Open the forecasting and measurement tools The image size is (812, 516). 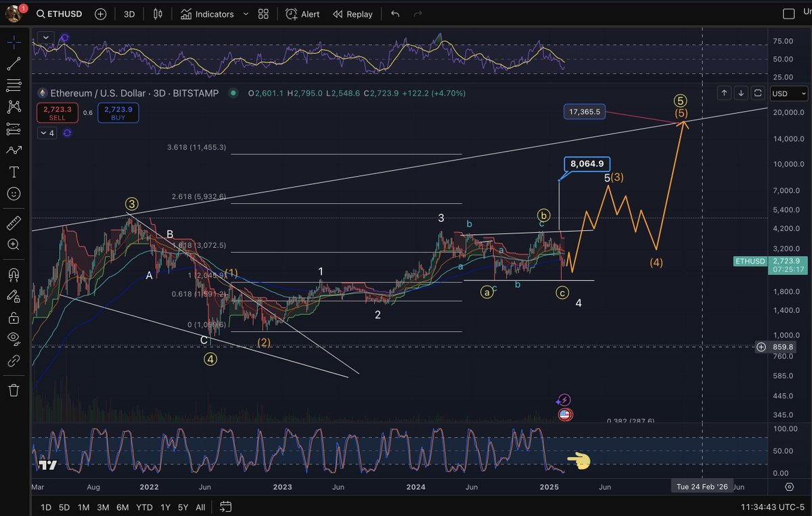(x=14, y=129)
